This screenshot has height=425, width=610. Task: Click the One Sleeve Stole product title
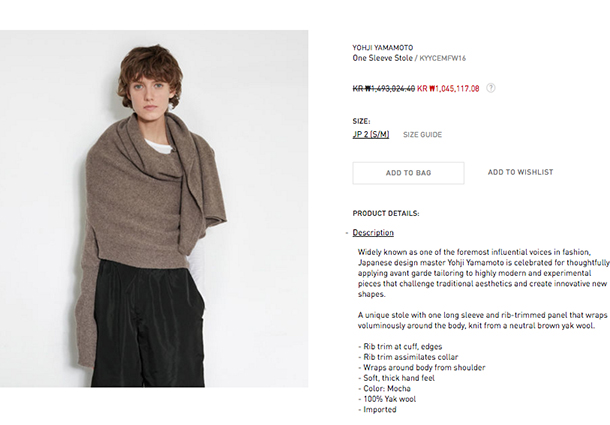point(382,58)
